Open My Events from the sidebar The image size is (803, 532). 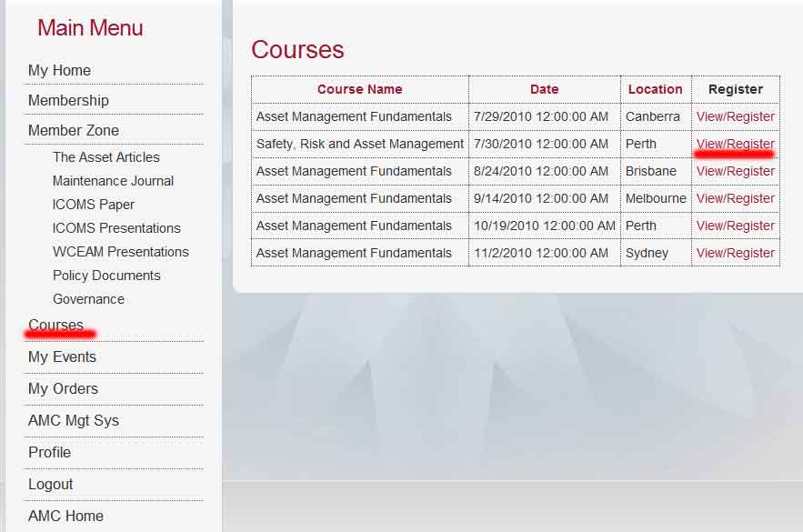(x=62, y=356)
